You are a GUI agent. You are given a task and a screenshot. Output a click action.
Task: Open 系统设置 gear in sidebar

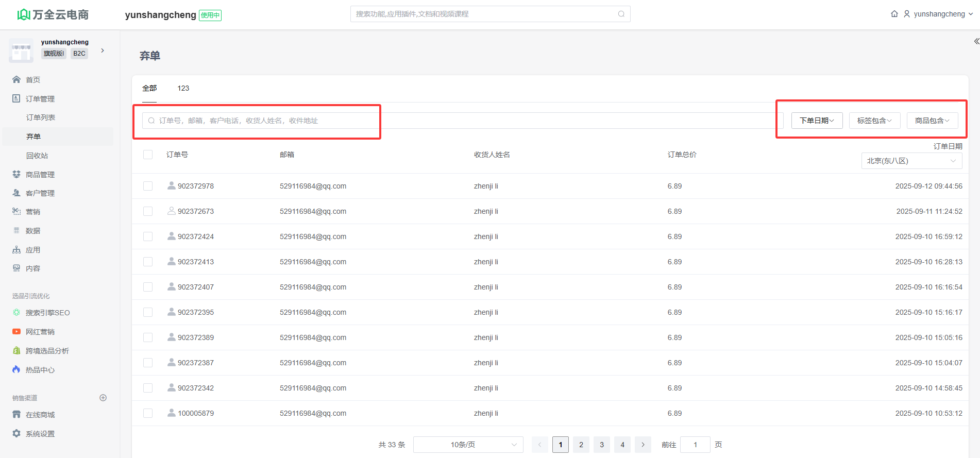point(40,434)
